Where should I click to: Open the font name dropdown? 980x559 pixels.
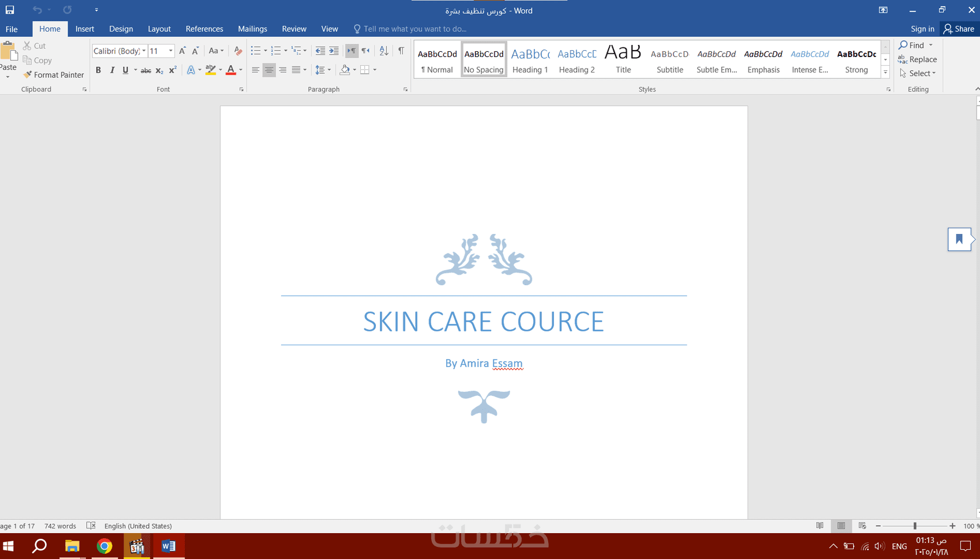tap(144, 51)
